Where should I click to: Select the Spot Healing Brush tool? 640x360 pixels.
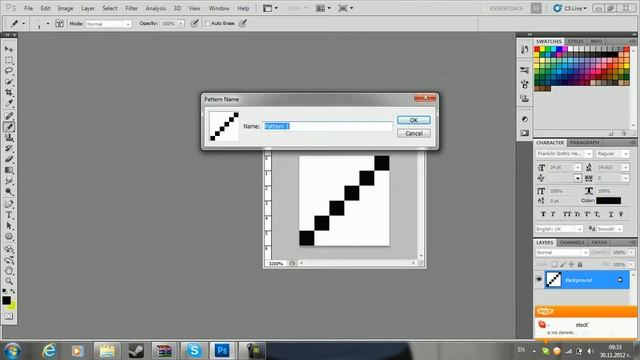pos(9,116)
